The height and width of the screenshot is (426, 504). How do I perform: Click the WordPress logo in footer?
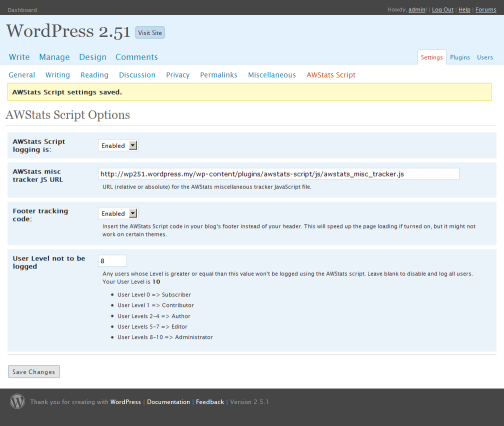[17, 401]
